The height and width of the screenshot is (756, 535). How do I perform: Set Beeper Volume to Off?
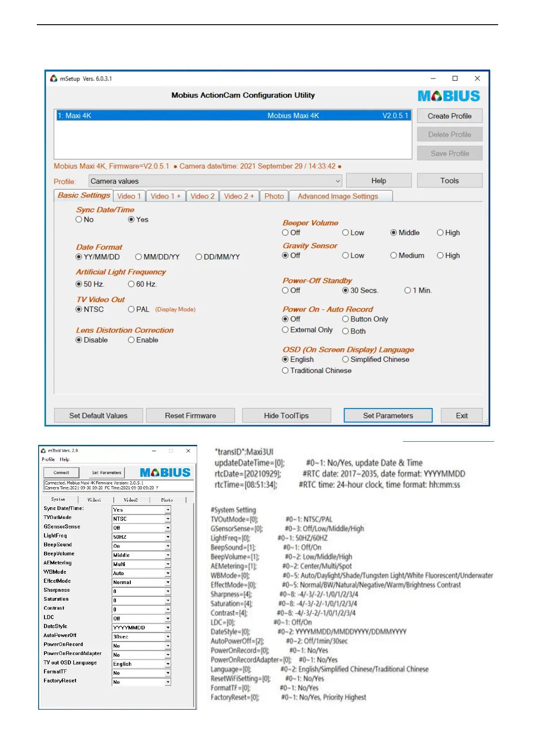click(286, 233)
